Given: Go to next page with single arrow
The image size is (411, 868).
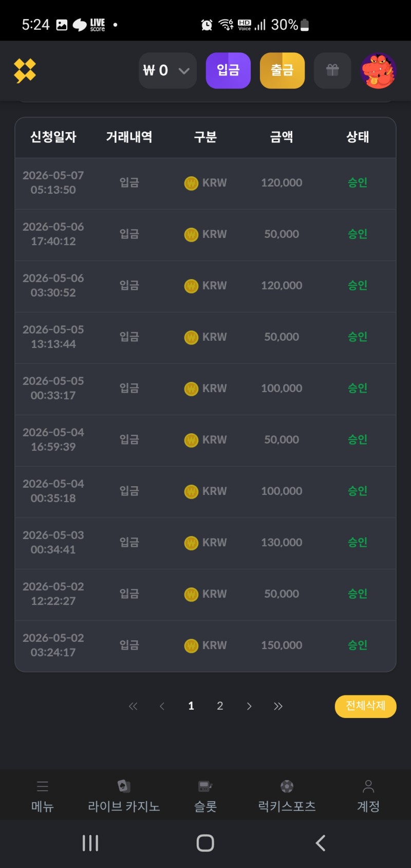Looking at the screenshot, I should (x=249, y=706).
